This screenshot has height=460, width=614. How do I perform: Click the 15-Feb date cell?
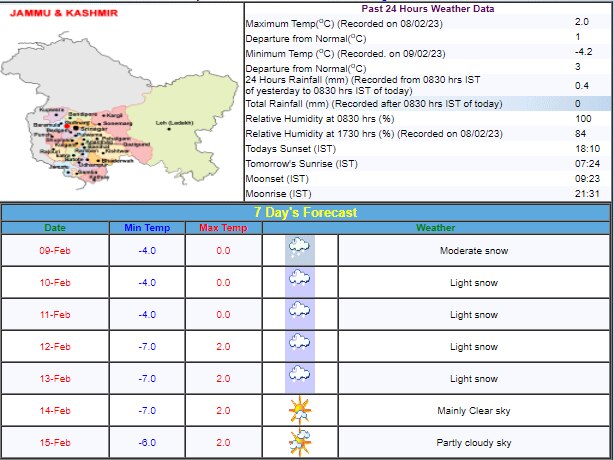[x=55, y=443]
